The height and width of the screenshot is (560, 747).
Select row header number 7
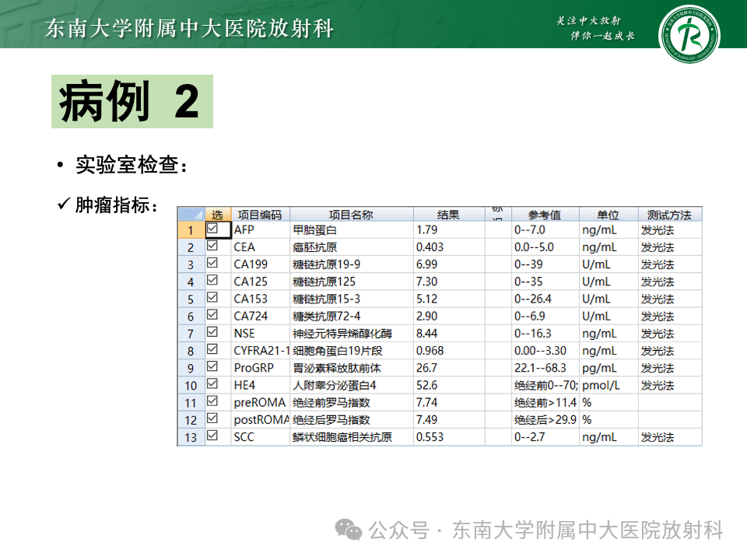coord(191,334)
